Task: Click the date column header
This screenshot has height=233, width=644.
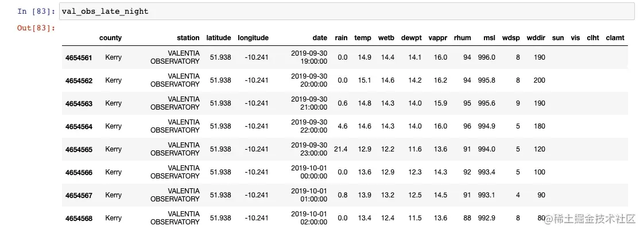Action: (x=320, y=38)
